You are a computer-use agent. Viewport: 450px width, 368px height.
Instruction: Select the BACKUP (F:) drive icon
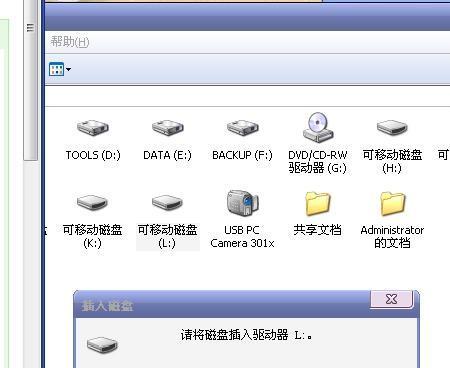tap(243, 128)
